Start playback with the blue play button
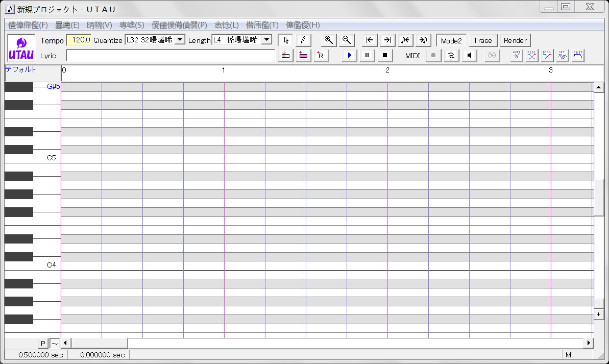Screen dimensions: 609x364 (x=349, y=55)
